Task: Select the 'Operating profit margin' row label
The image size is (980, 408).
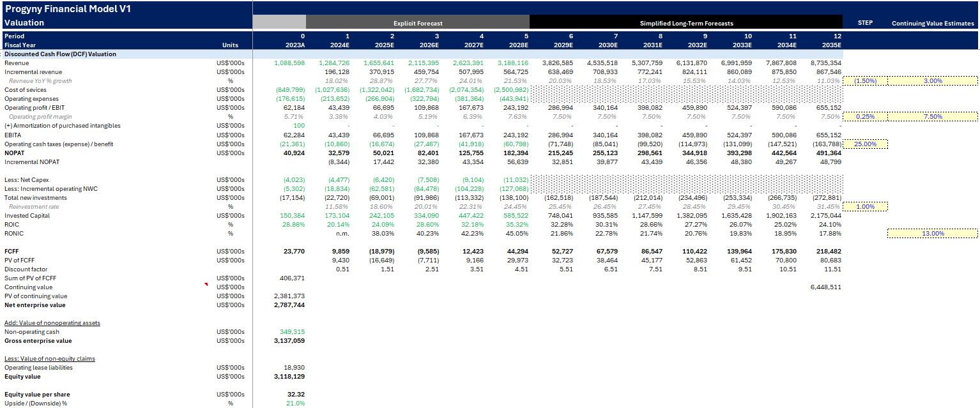Action: (39, 117)
